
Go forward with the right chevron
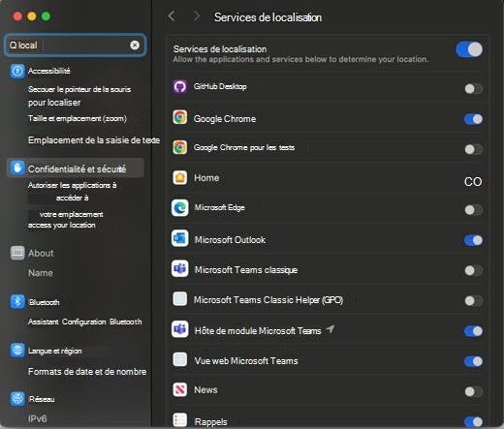pyautogui.click(x=197, y=15)
